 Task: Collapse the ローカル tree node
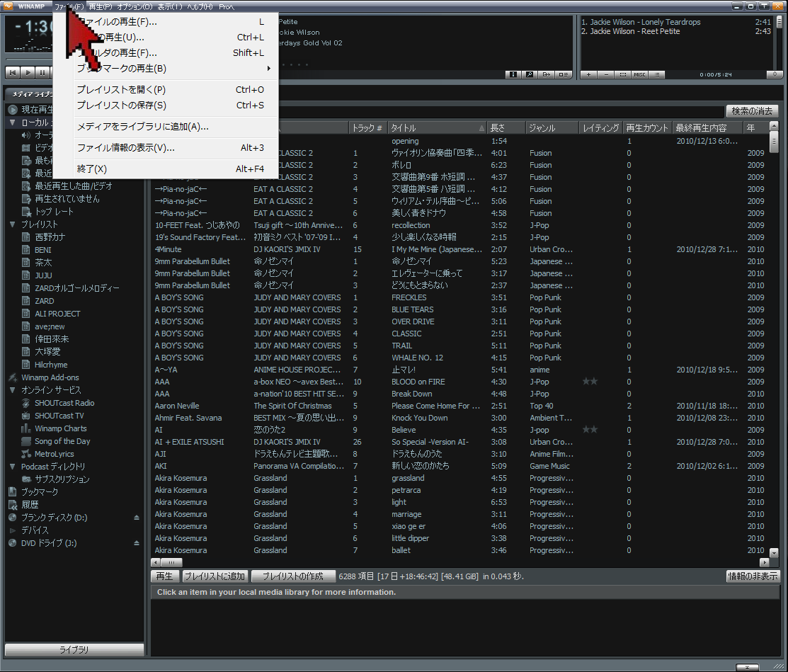point(12,122)
